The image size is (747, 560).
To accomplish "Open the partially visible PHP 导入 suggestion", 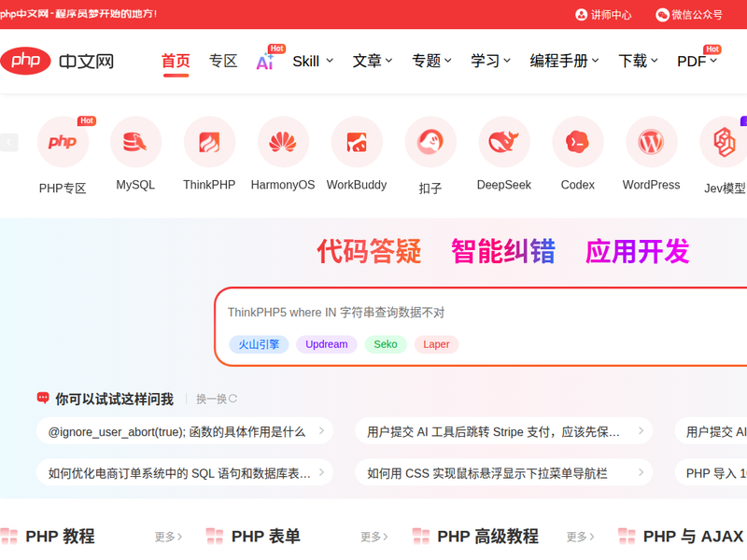I will coord(711,472).
